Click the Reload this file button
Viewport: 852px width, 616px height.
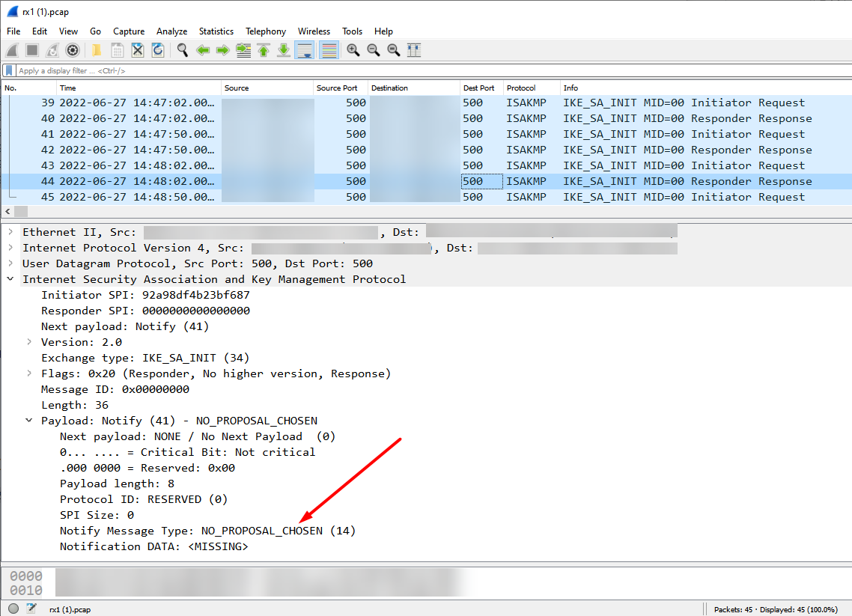pos(158,49)
